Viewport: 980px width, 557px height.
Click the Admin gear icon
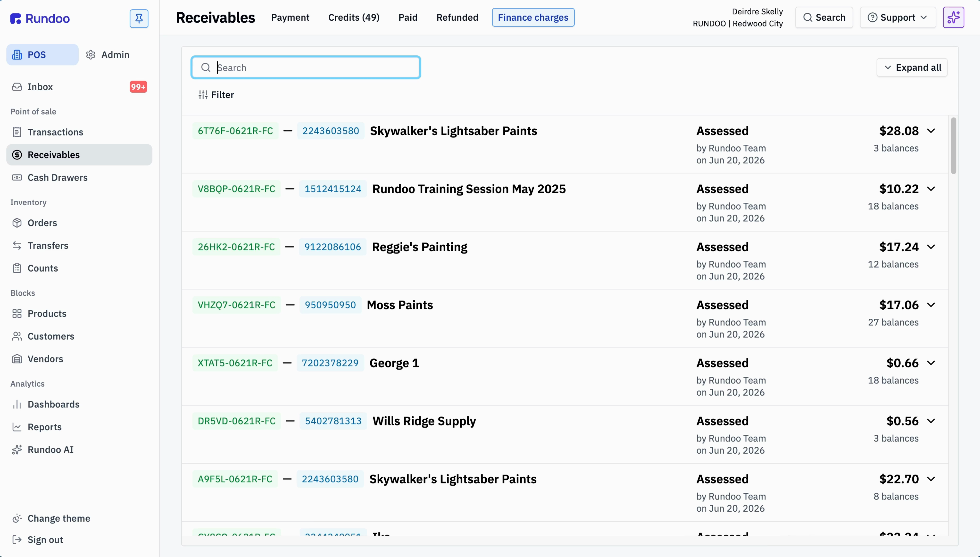pyautogui.click(x=91, y=55)
